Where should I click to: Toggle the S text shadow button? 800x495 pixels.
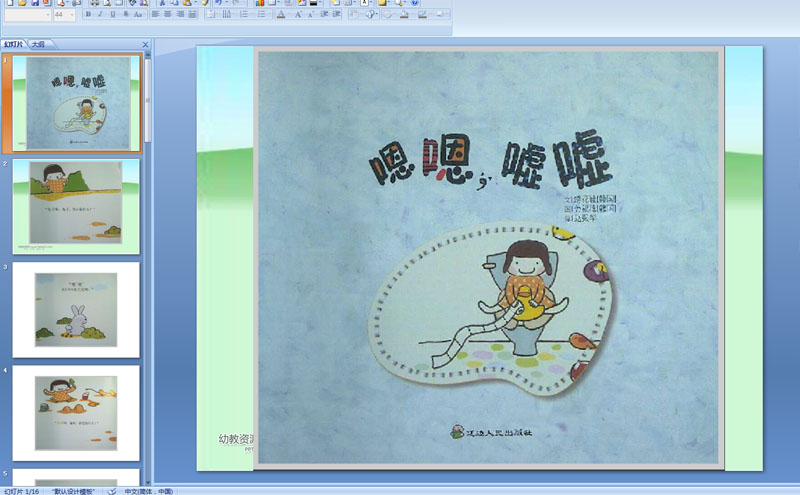tap(126, 14)
